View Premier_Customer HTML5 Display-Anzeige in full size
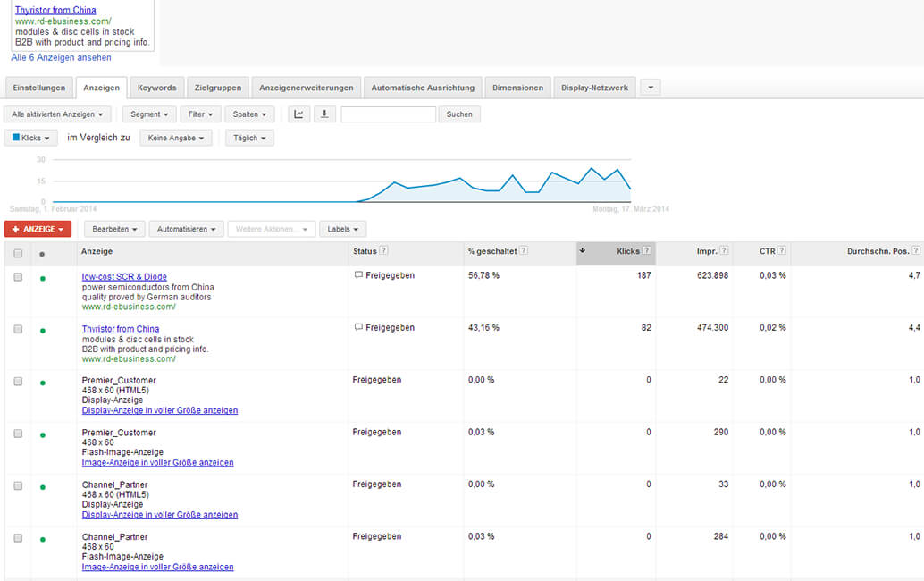 click(x=160, y=410)
